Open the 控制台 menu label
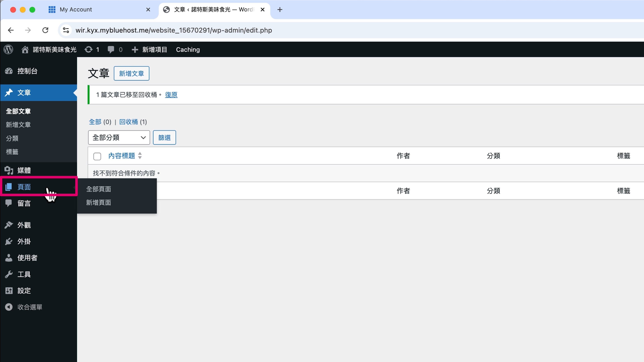 (x=28, y=71)
